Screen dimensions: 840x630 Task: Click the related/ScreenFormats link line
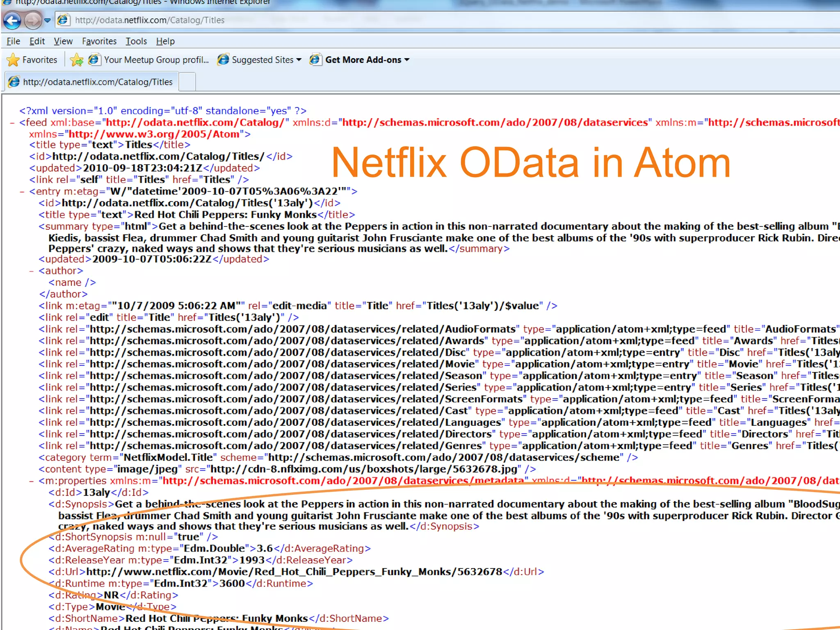click(x=439, y=399)
